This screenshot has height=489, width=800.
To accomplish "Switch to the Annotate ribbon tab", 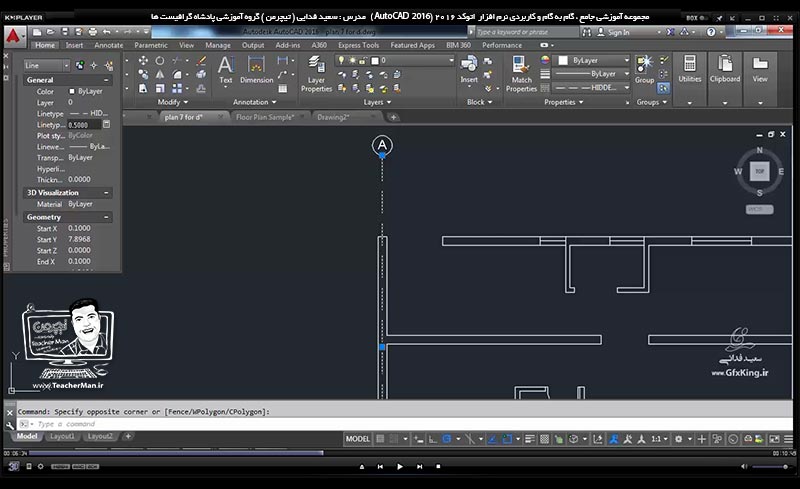I will [x=108, y=45].
